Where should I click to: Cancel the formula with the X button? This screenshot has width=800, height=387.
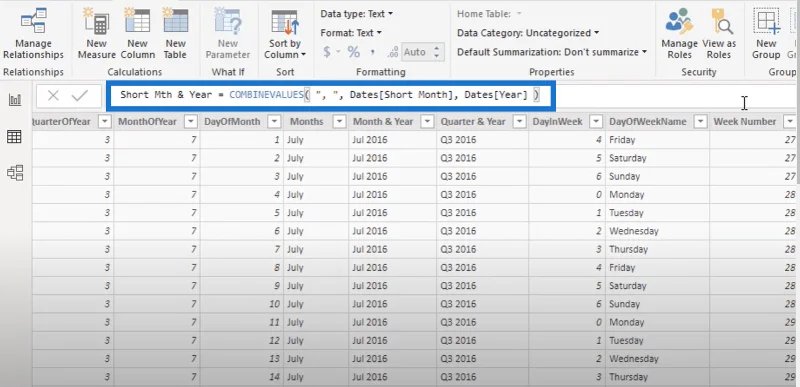coord(54,95)
